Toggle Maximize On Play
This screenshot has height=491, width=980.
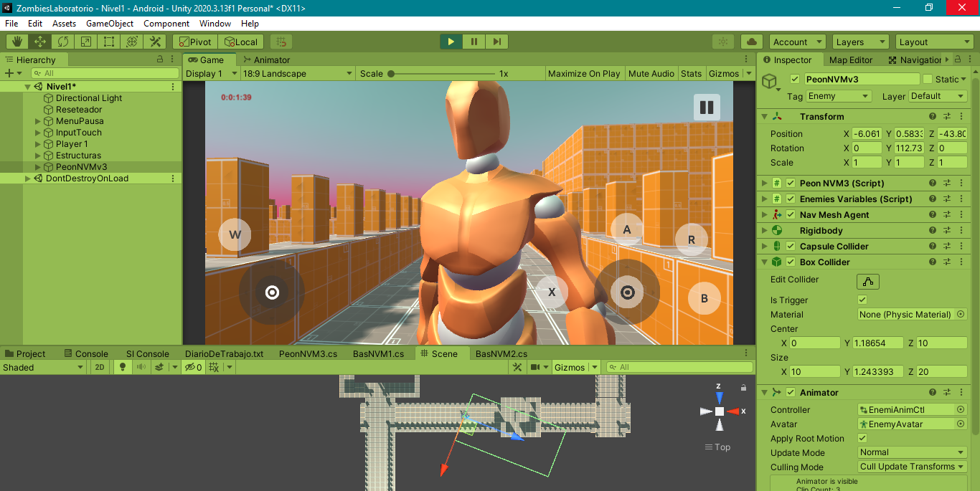(584, 73)
